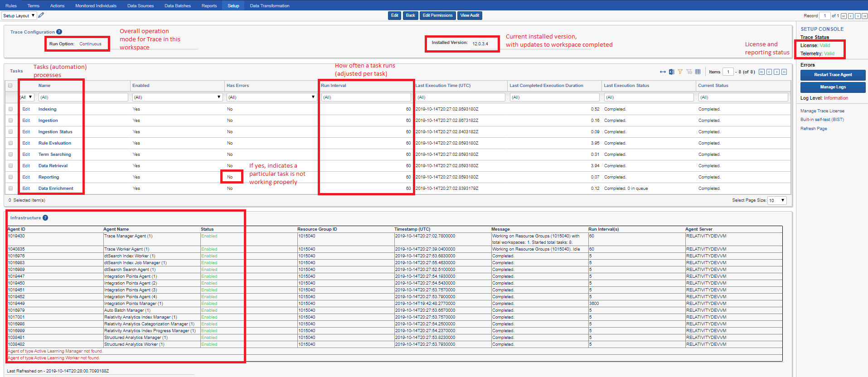Toggle the orange filter funnel icon
The height and width of the screenshot is (377, 868).
pos(680,72)
